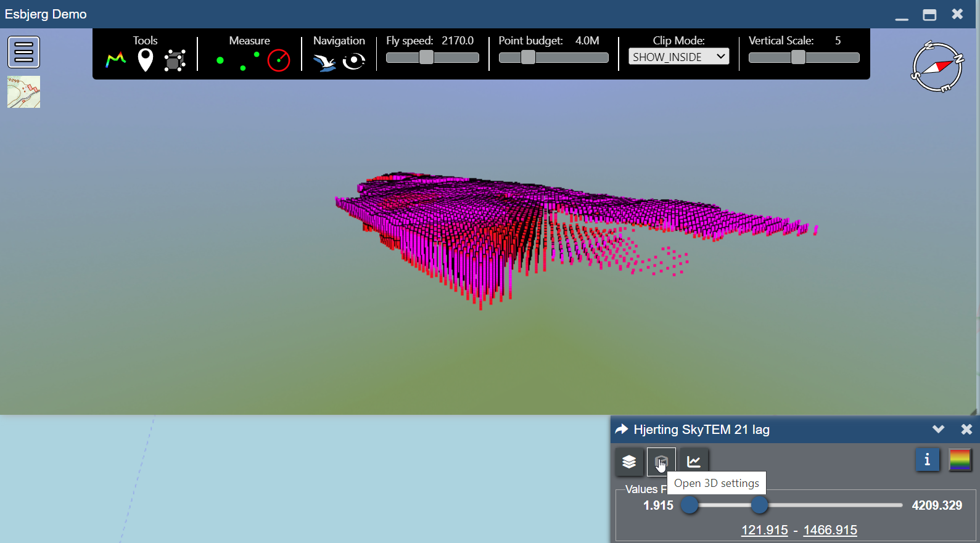Open the layers tab in SkyTEM panel

click(x=629, y=462)
